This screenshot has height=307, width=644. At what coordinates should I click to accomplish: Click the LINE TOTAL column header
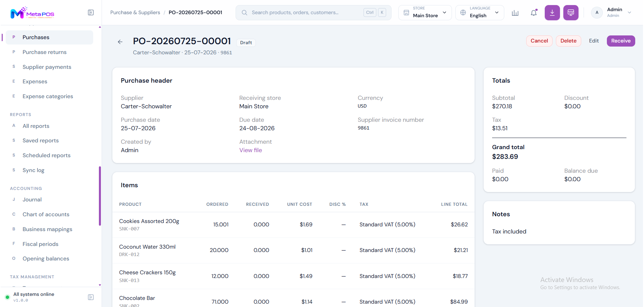tap(454, 204)
